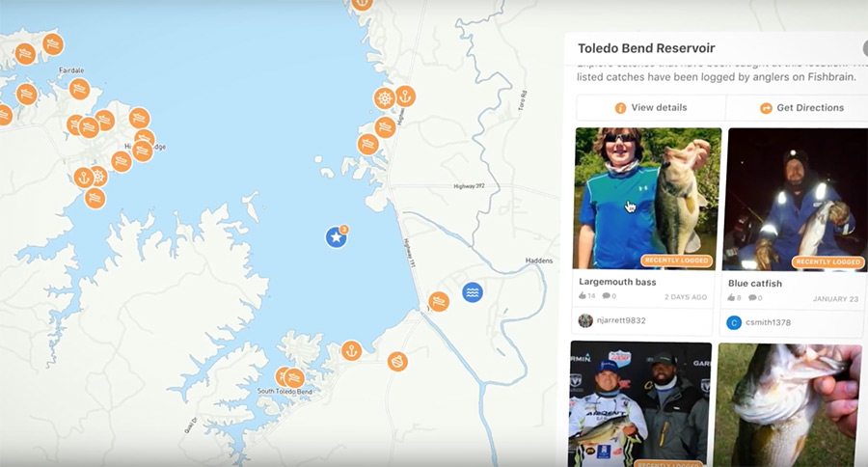Open comments on the Blue catfish catch

(755, 298)
